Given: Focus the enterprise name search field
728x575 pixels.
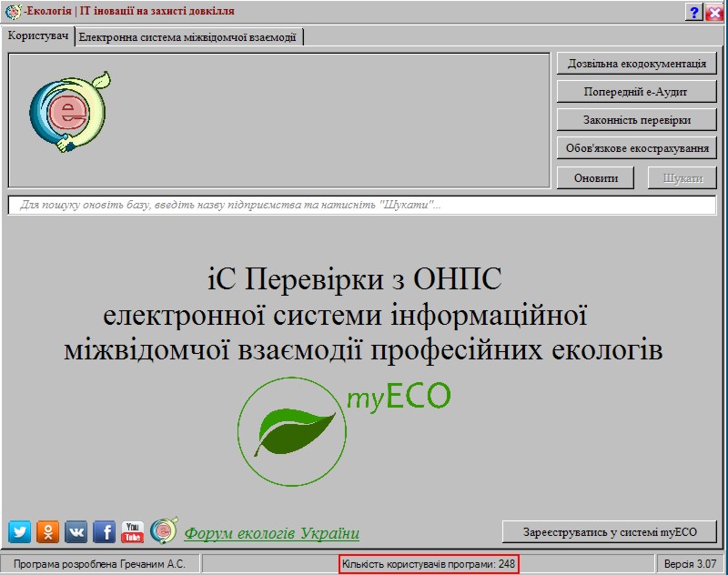Looking at the screenshot, I should [362, 205].
